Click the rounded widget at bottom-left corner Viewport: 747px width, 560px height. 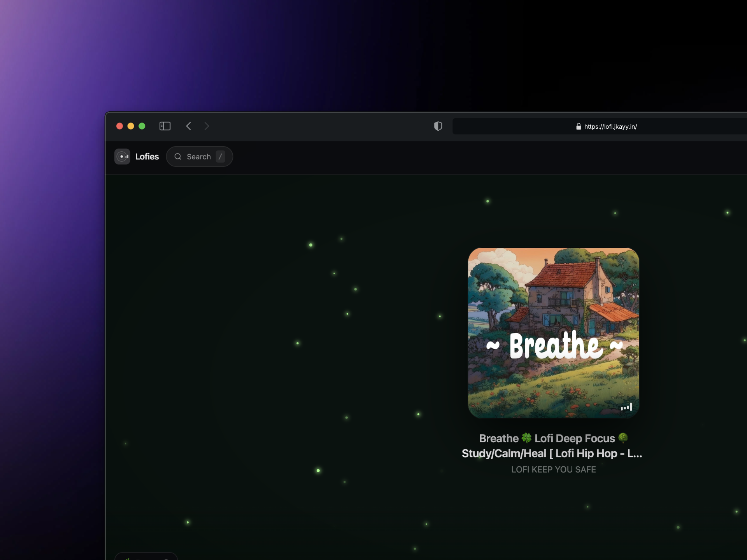(146, 556)
